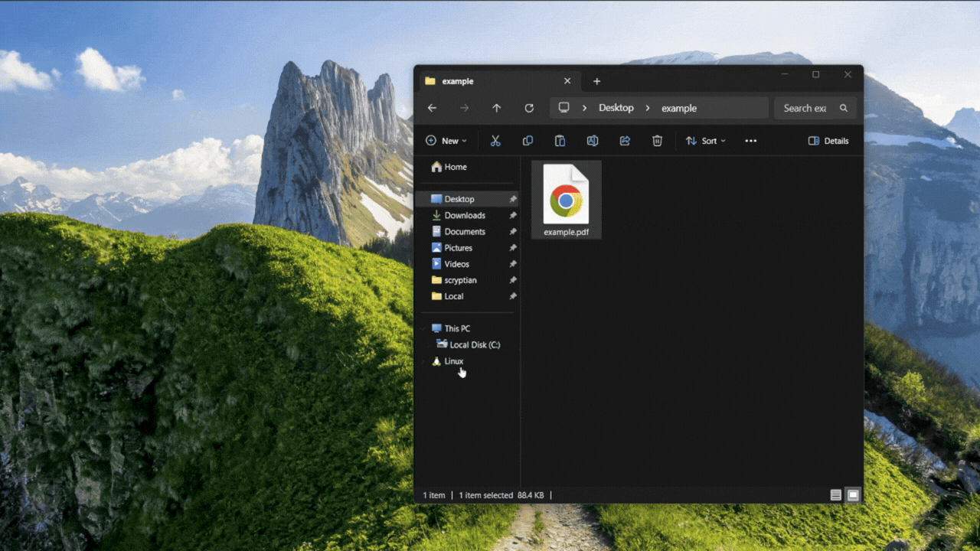Open Home in the navigation pane
Screen dimensions: 980x551
click(x=449, y=167)
